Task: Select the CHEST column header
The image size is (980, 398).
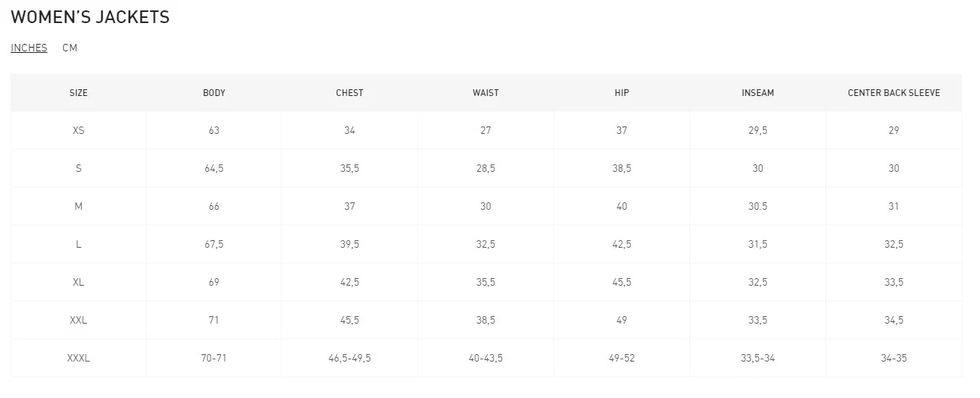Action: [349, 93]
